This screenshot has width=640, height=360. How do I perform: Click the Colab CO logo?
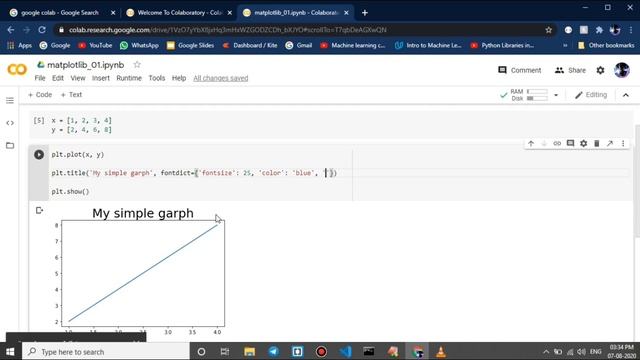click(x=17, y=69)
